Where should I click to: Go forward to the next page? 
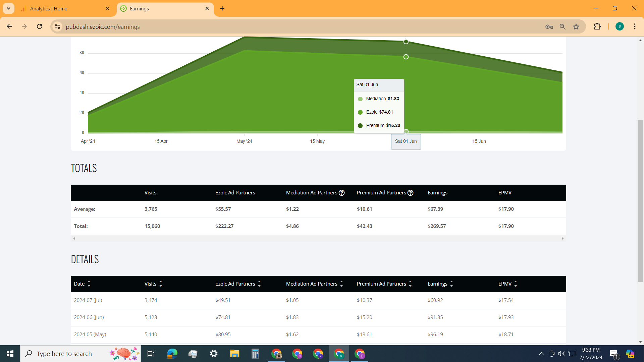coord(24,26)
